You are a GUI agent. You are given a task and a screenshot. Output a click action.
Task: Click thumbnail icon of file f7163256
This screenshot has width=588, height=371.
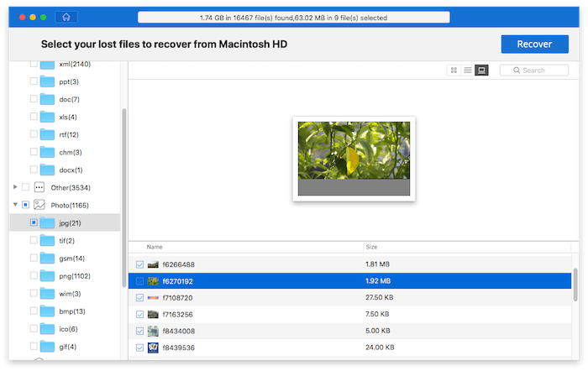(153, 315)
